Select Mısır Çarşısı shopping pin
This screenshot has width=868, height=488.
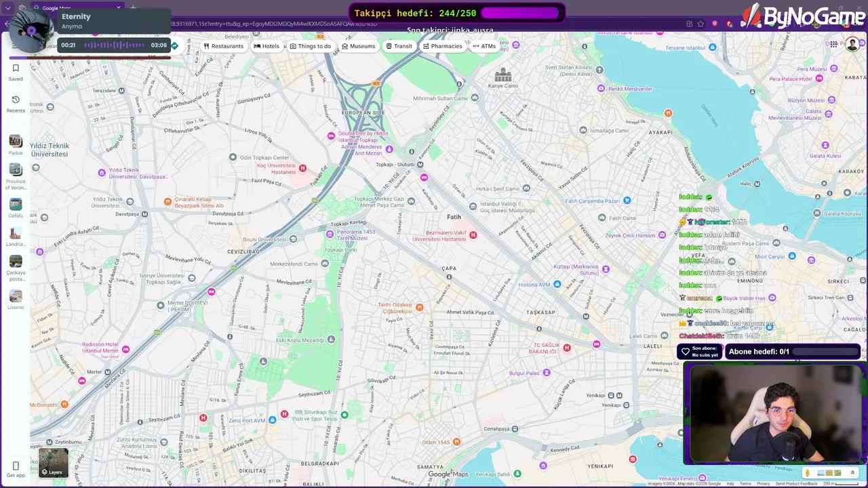coord(792,257)
